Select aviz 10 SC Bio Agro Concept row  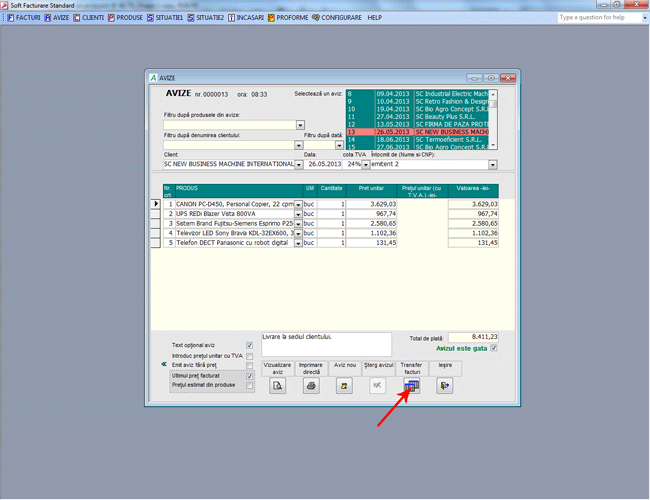pyautogui.click(x=417, y=109)
